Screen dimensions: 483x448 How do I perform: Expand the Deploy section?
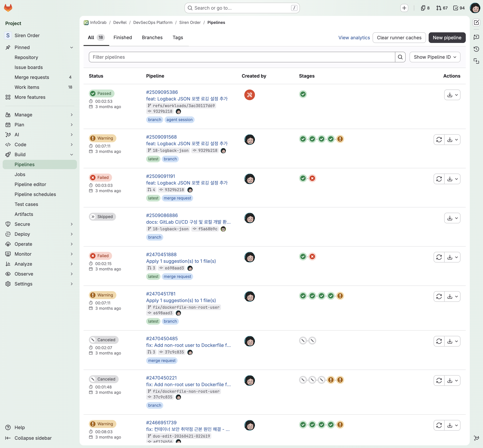[40, 234]
